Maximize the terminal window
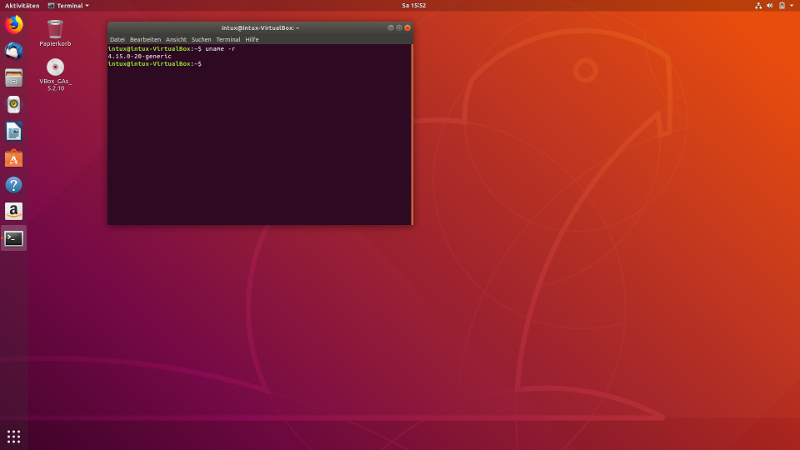This screenshot has height=450, width=800. point(399,28)
